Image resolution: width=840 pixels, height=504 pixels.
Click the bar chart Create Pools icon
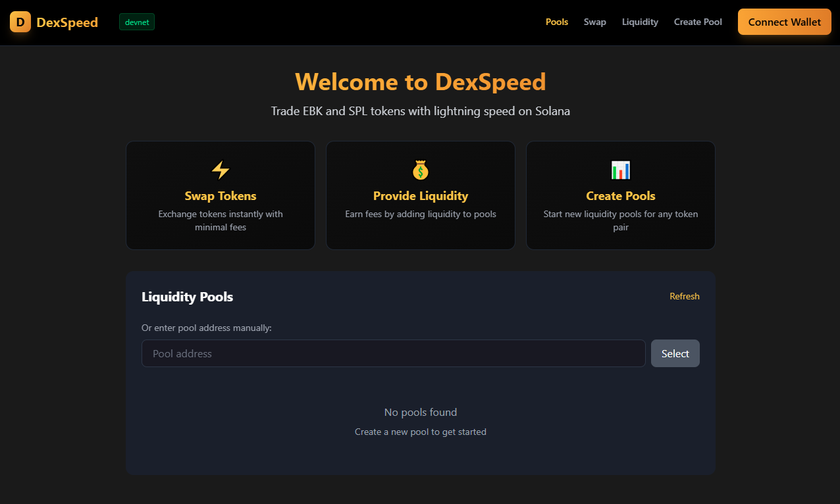[x=620, y=169]
